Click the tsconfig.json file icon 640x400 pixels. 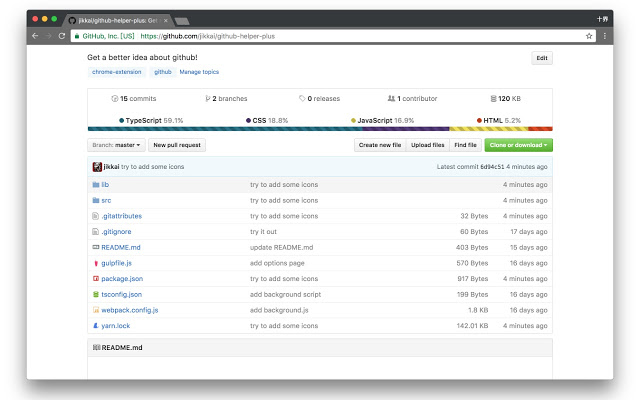[96, 294]
